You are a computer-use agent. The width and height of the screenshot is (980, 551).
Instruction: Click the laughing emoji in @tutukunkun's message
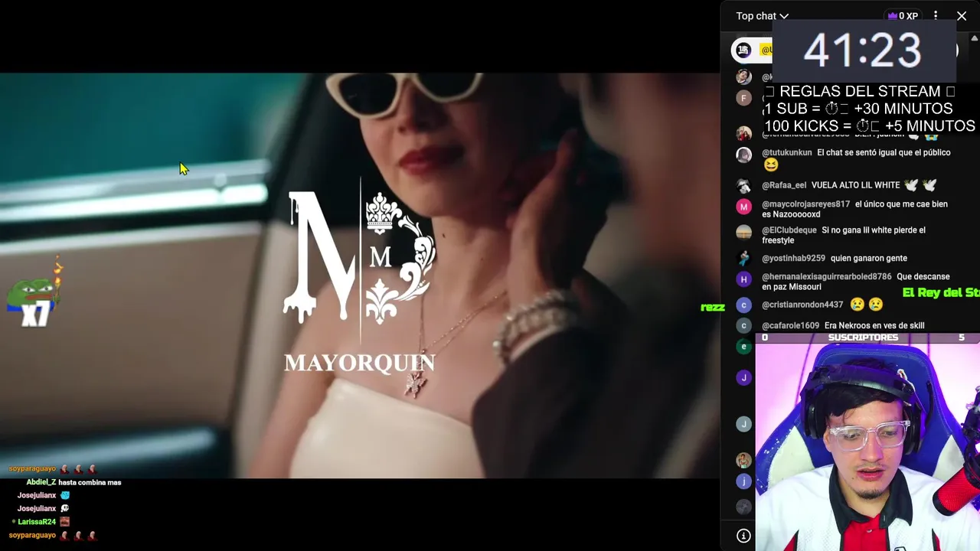[x=770, y=165]
